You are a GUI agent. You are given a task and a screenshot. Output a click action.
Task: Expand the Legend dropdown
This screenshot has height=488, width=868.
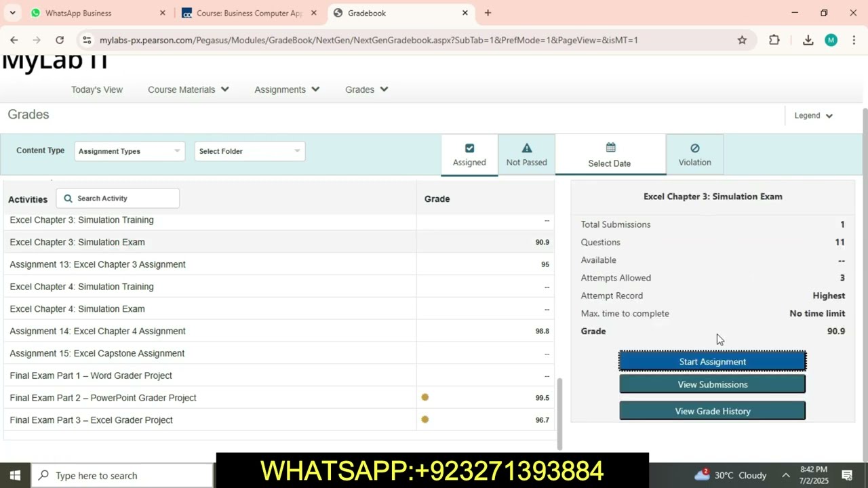pyautogui.click(x=813, y=115)
